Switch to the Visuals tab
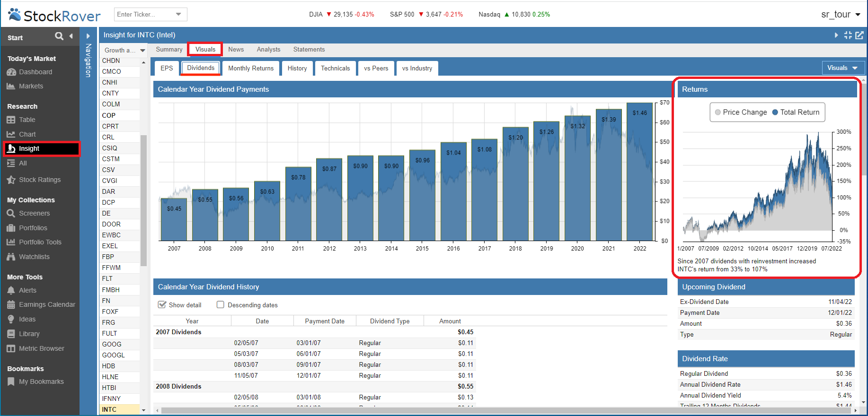 (205, 49)
